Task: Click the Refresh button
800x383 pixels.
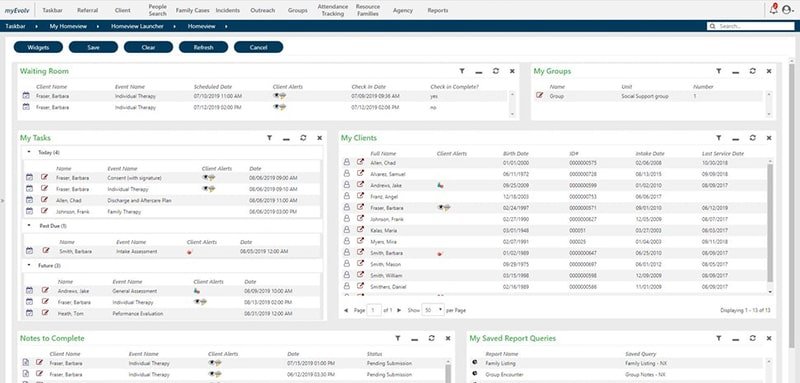Action: coord(204,47)
